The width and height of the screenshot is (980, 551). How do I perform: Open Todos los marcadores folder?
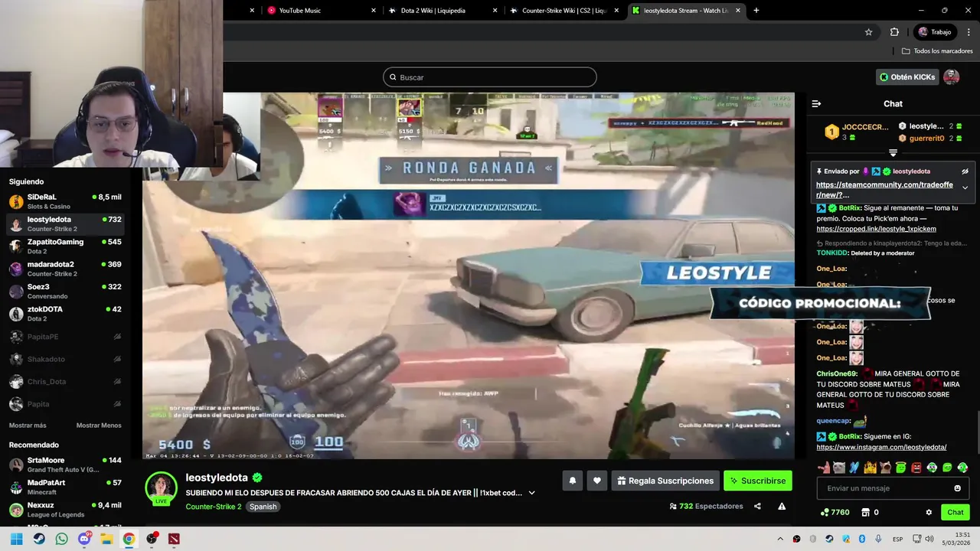pos(937,51)
